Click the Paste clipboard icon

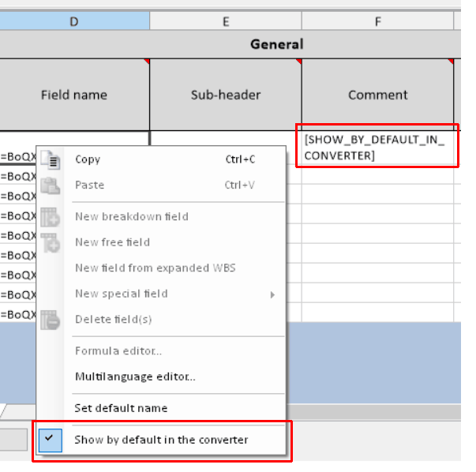pos(50,185)
